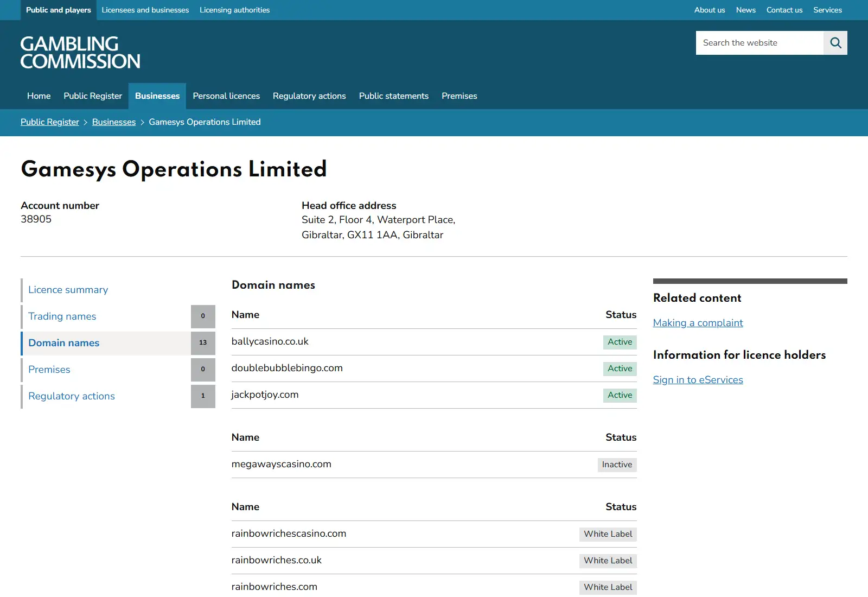Click megawayscasino.com domain name

click(281, 464)
